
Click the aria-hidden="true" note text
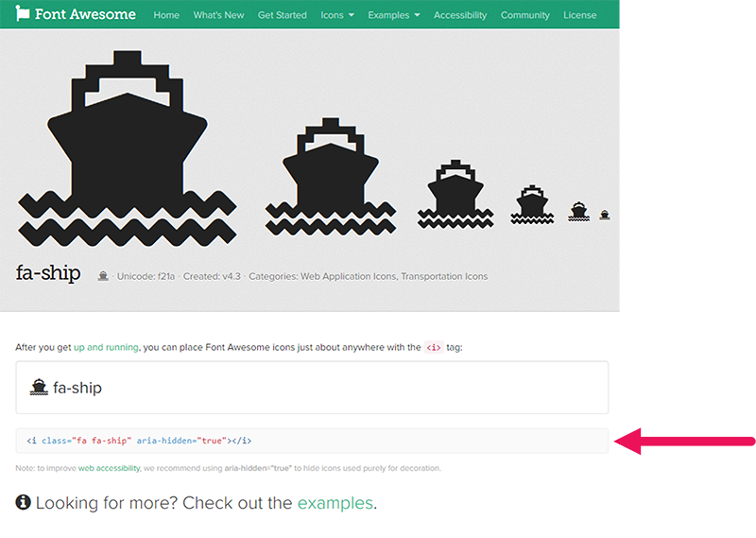pyautogui.click(x=258, y=468)
